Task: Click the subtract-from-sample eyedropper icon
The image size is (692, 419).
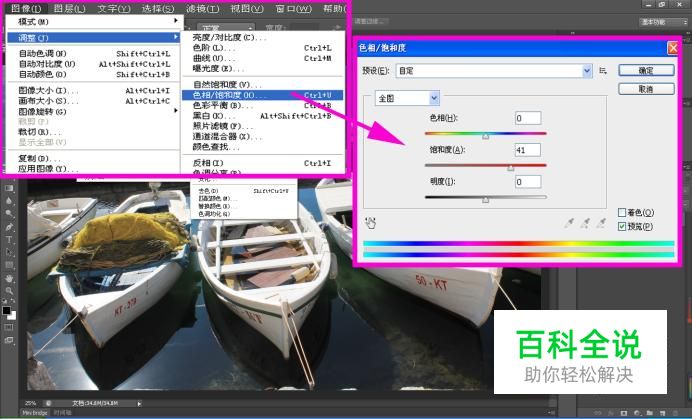Action: [601, 223]
